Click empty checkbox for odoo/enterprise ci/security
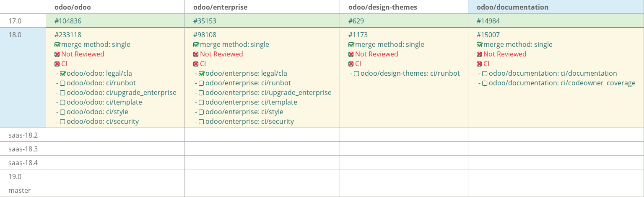644x197 pixels. pos(201,122)
